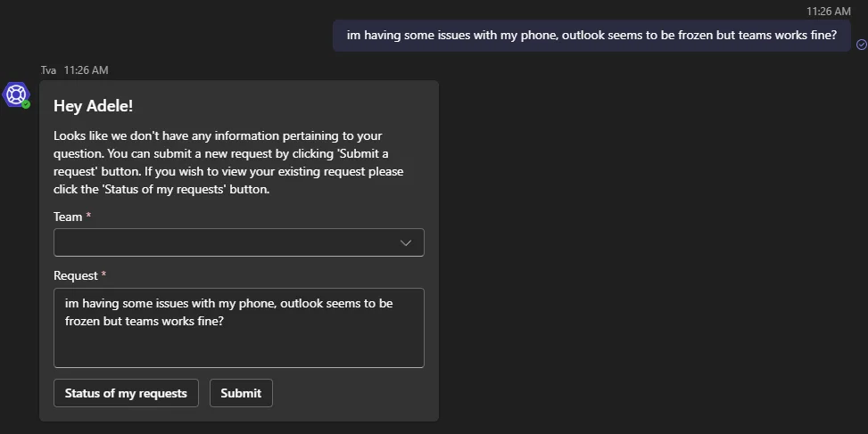The image size is (868, 434).
Task: Open the Tva bot avatar icon
Action: [15, 94]
